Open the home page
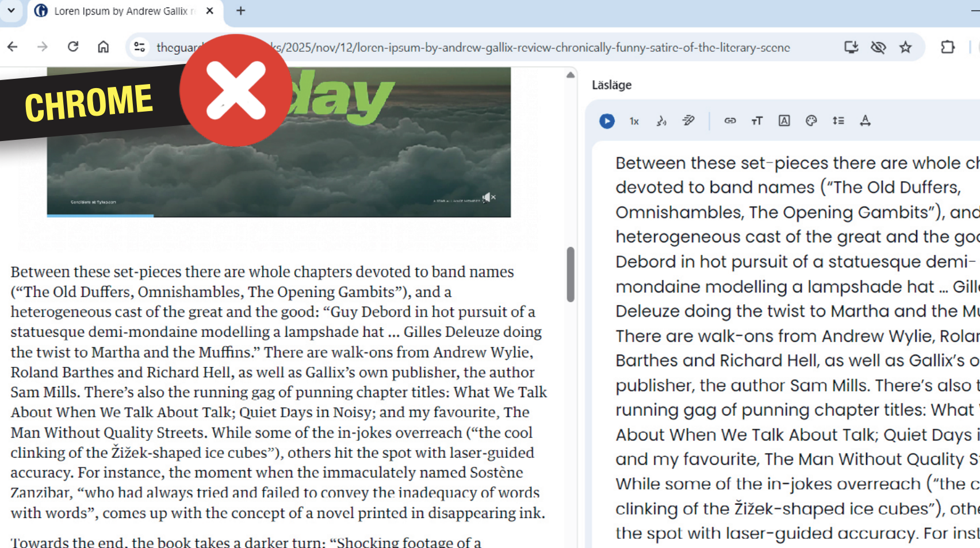 point(103,47)
